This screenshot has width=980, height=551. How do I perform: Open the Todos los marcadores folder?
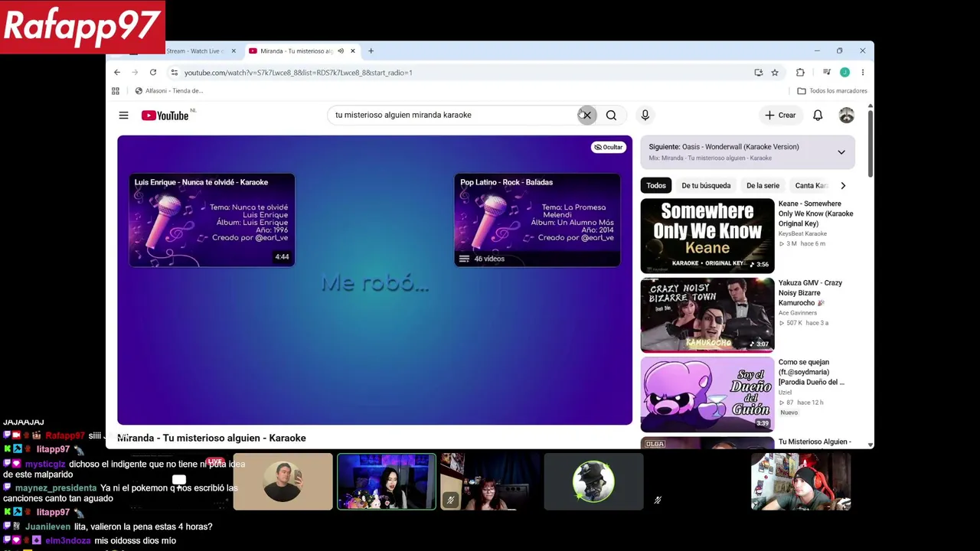pyautogui.click(x=832, y=91)
